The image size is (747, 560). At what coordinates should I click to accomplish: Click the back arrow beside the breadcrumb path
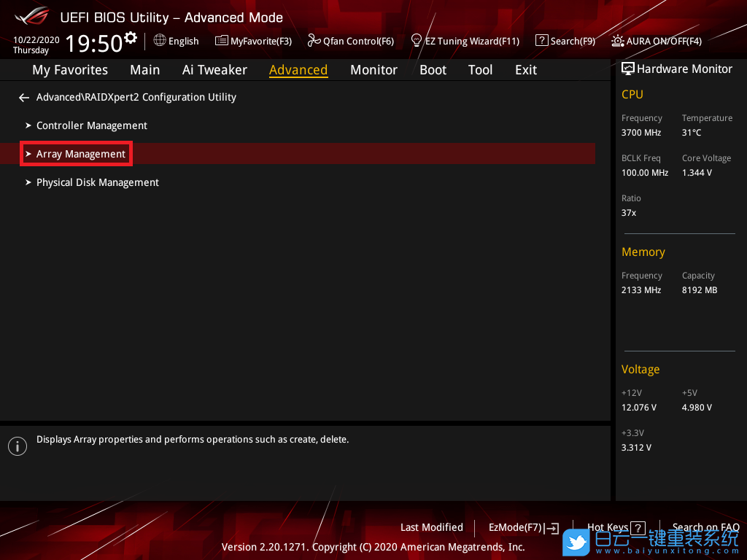click(24, 97)
